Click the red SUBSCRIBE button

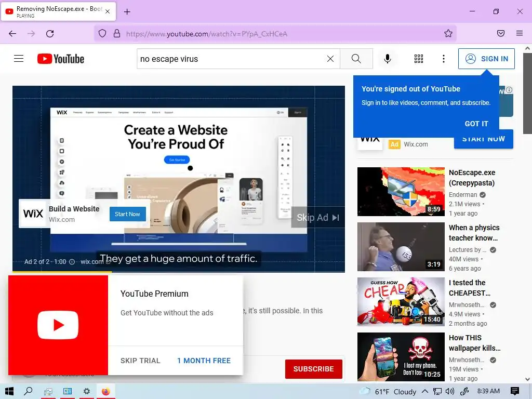(313, 369)
